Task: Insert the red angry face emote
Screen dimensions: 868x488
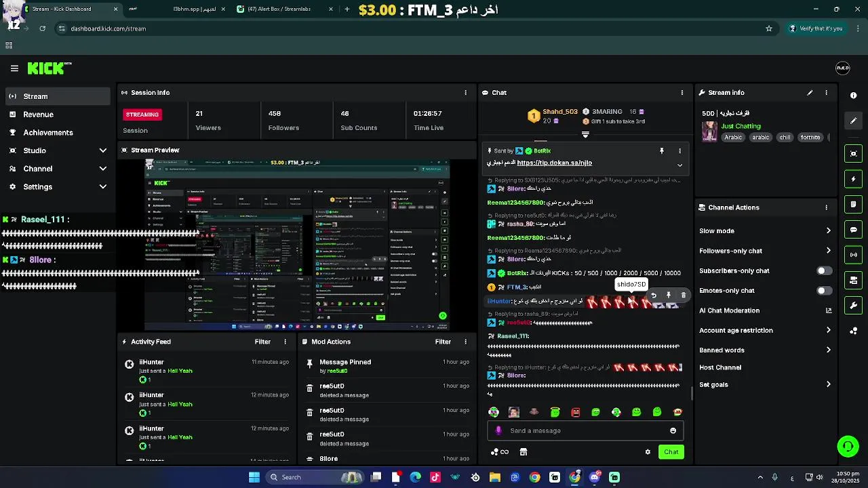Action: pos(576,412)
